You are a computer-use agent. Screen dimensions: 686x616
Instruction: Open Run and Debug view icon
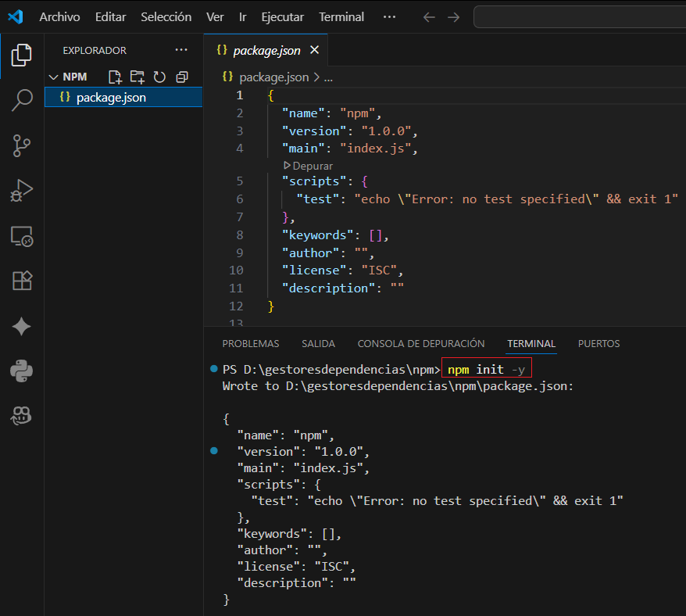tap(22, 191)
